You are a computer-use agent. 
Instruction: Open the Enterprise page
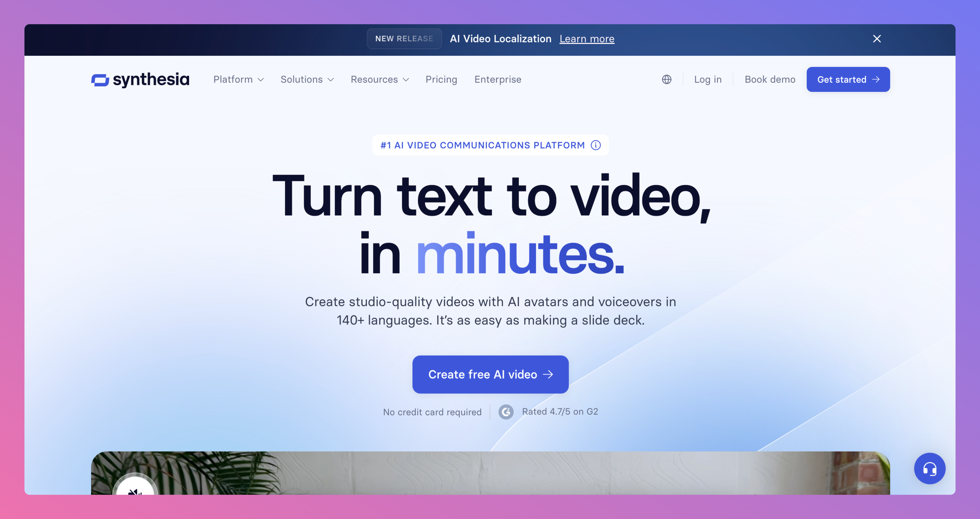pos(498,80)
